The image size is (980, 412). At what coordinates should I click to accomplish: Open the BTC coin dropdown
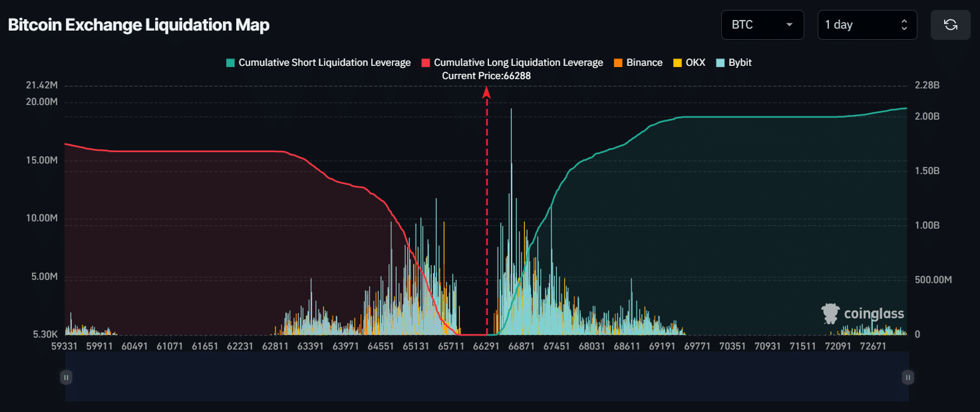[x=762, y=25]
